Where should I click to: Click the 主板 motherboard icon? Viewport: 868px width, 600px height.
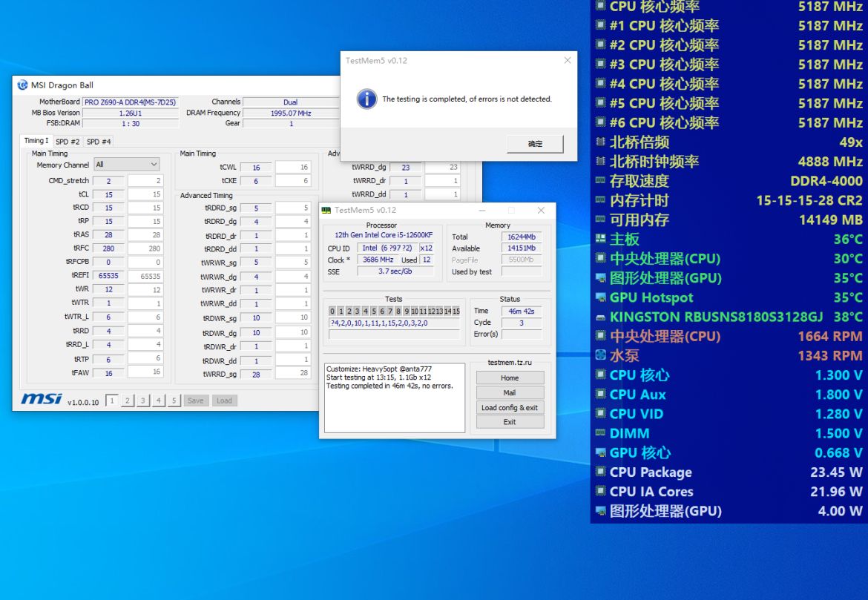600,239
